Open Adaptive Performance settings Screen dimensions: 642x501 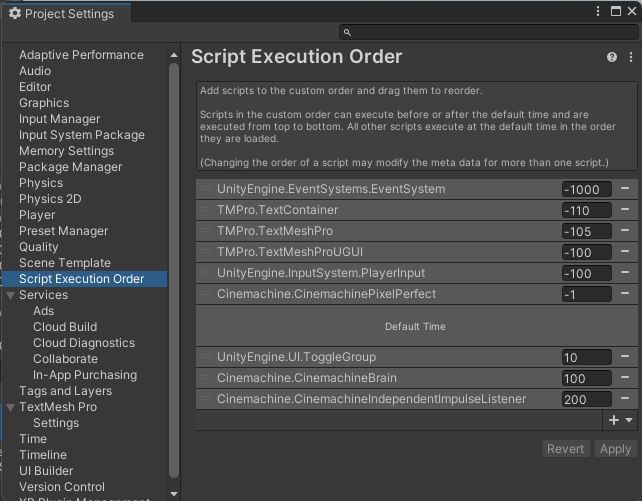pos(81,55)
